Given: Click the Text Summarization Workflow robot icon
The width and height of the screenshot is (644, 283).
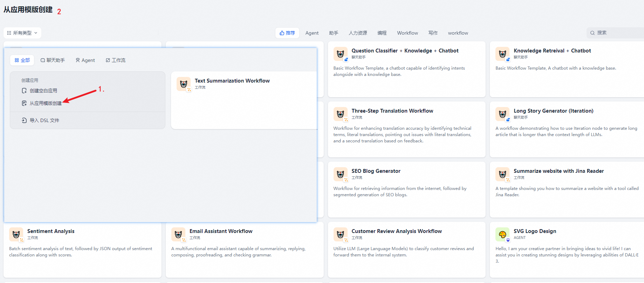Looking at the screenshot, I should (x=184, y=84).
